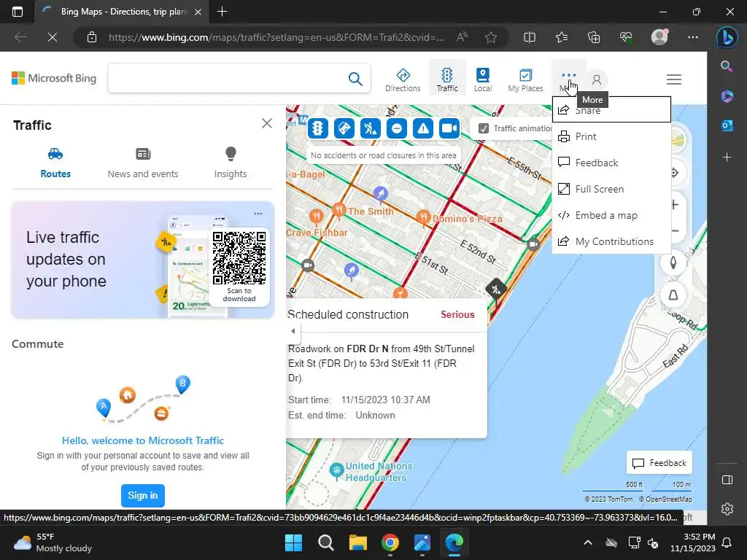Toggle the no-entry closure filter
Viewport: 747px width, 560px height.
click(x=396, y=128)
